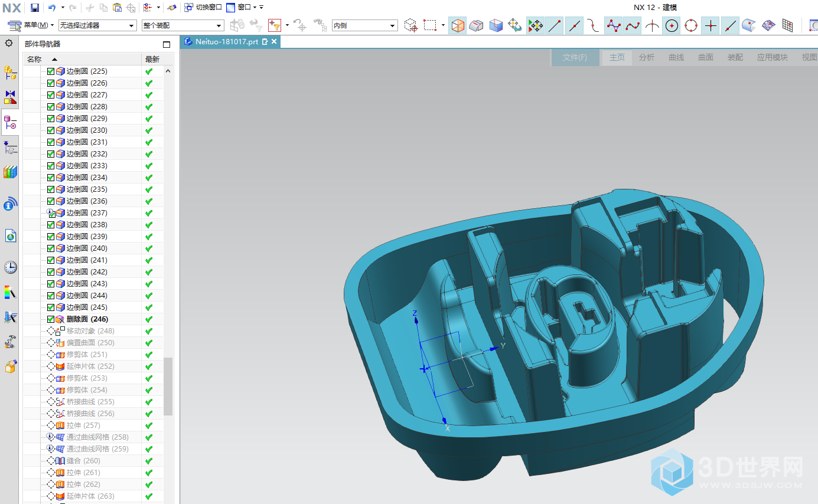The image size is (818, 504).
Task: Toggle Enable Snap Point icon
Action: [535, 25]
